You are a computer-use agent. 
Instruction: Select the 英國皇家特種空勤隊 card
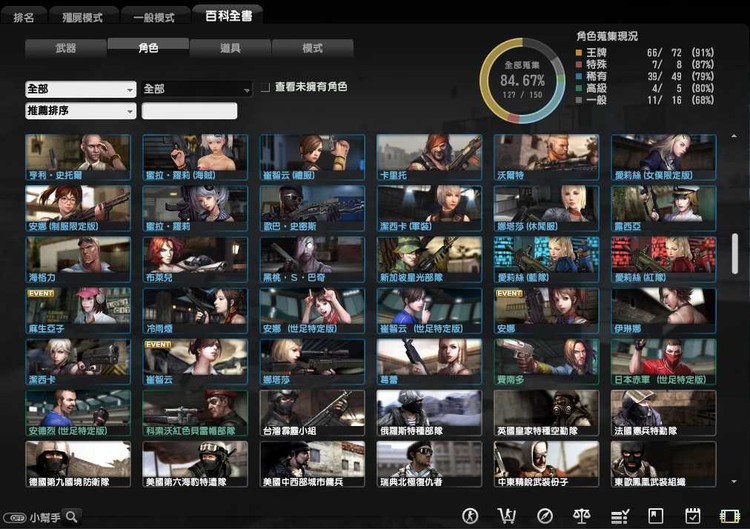point(546,413)
